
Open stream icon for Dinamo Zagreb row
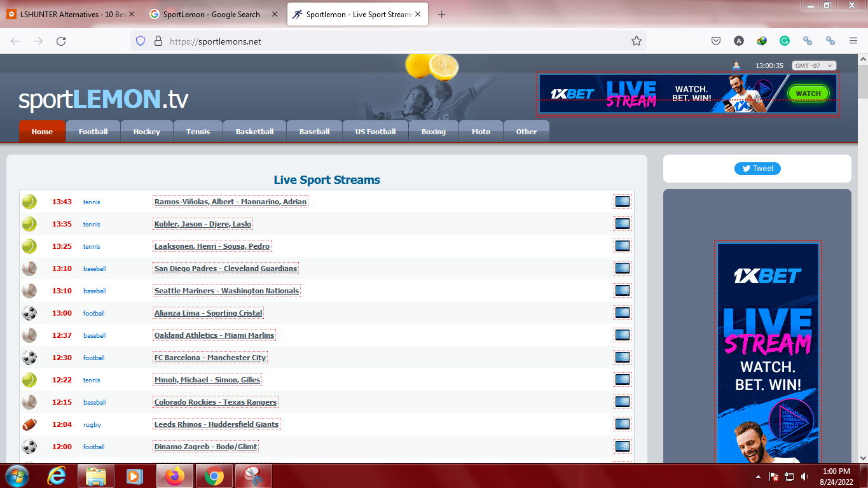pos(623,447)
